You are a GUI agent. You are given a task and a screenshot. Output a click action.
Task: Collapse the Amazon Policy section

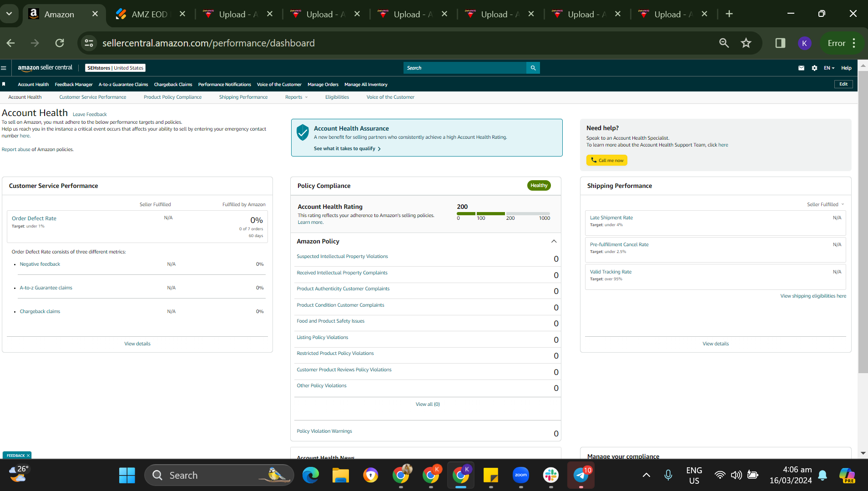coord(554,242)
